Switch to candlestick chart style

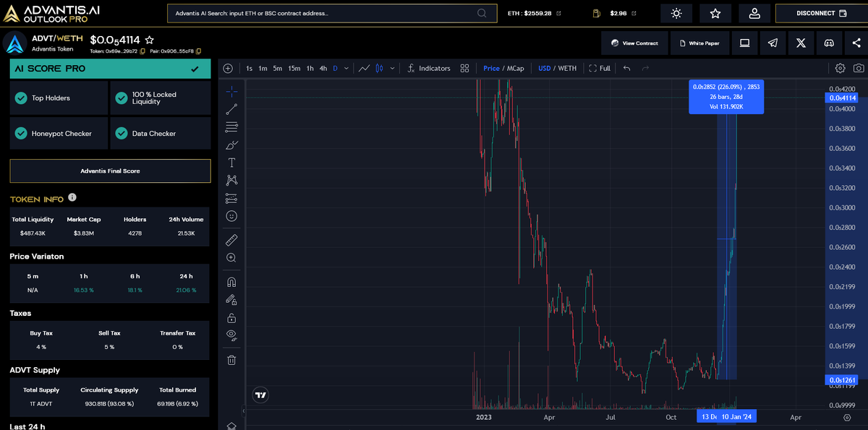(380, 69)
